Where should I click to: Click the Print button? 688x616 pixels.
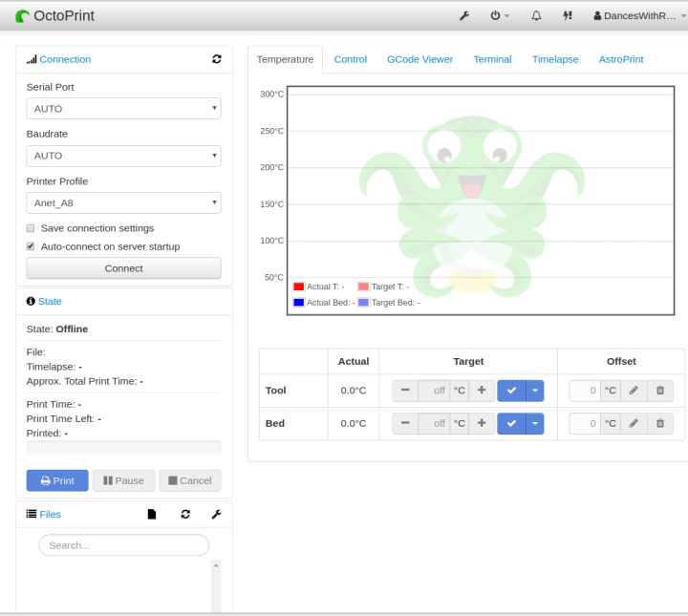57,480
